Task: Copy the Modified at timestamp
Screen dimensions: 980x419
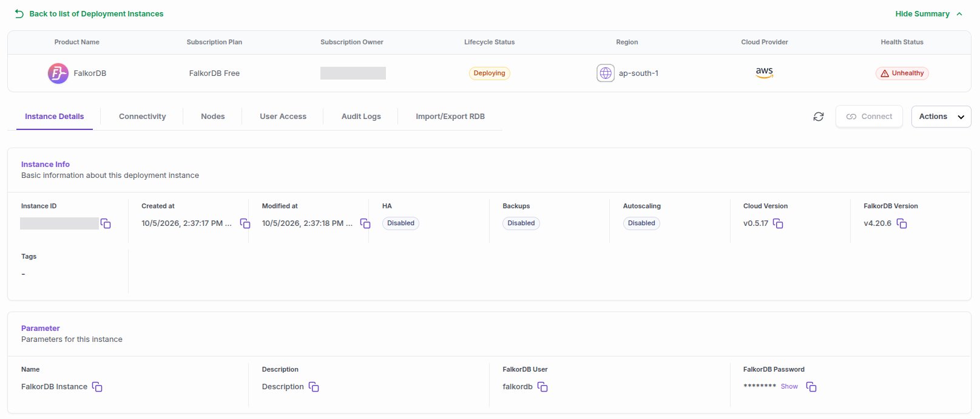Action: click(x=365, y=223)
